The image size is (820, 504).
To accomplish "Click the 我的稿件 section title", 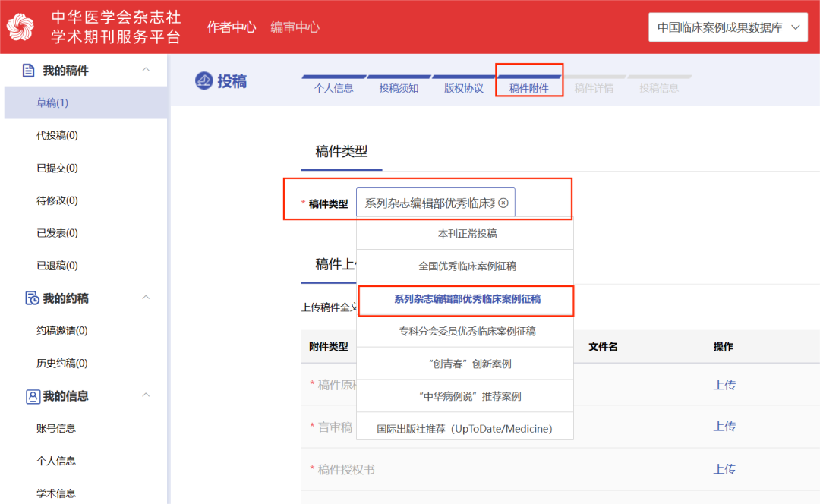I will [x=65, y=71].
